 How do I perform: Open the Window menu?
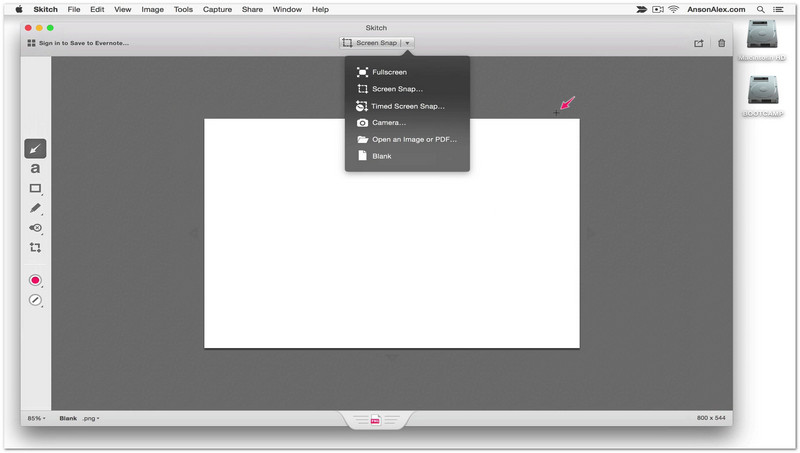pos(287,9)
